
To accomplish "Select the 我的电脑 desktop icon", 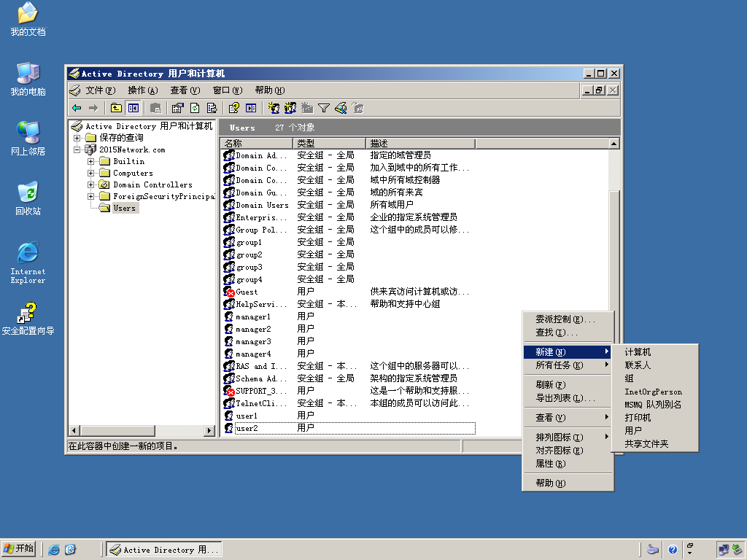I will (28, 79).
